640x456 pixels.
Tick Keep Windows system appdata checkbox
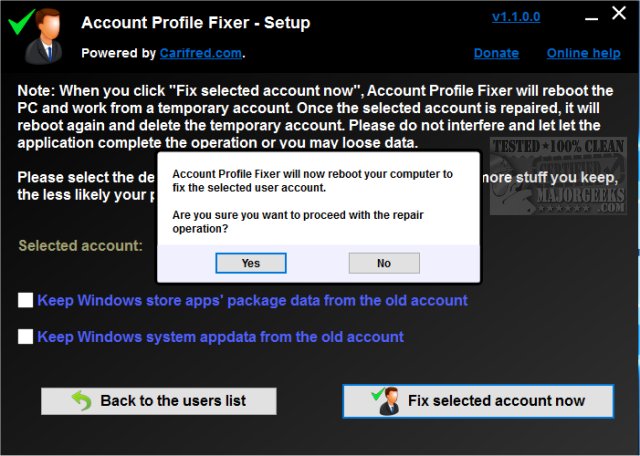26,337
